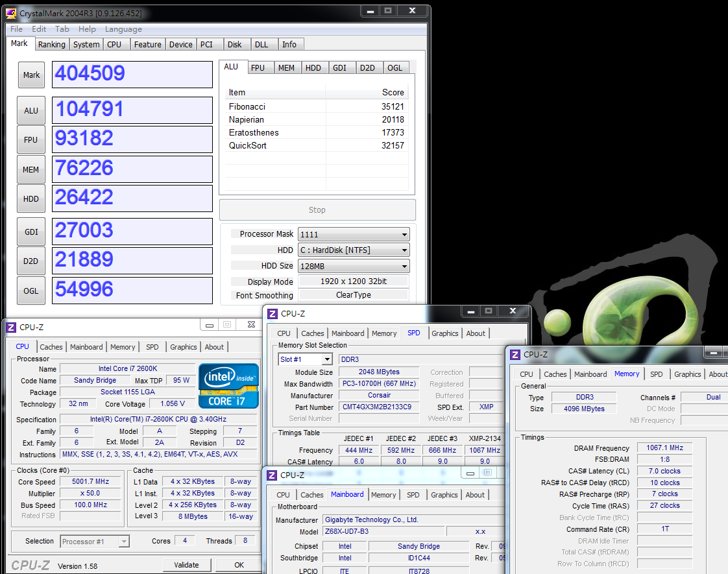728x574 pixels.
Task: Switch to the Device tab
Action: coord(180,45)
